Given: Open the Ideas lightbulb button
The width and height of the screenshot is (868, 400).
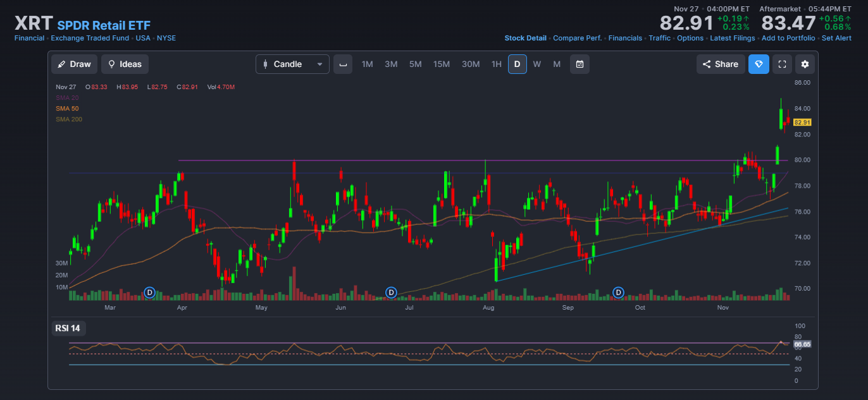Looking at the screenshot, I should (125, 64).
